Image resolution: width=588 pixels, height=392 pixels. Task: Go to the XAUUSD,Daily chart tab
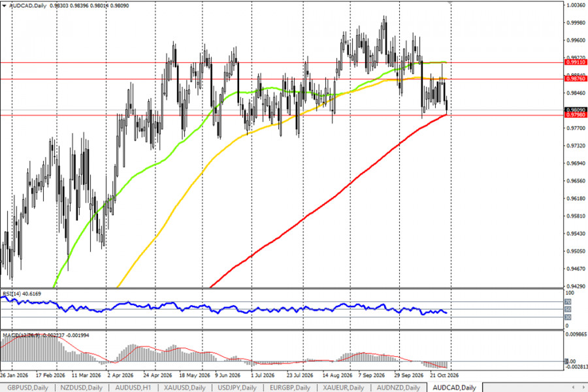(x=184, y=387)
